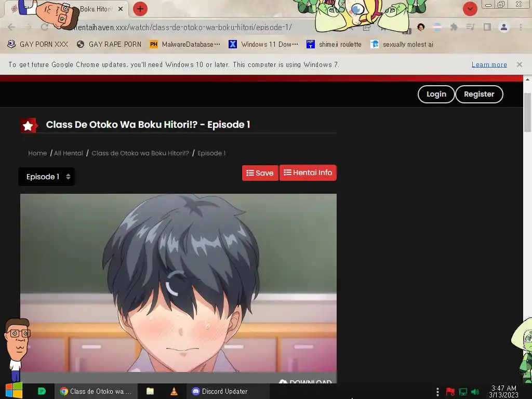Expand the Episode 1 selector dropdown

click(x=46, y=177)
